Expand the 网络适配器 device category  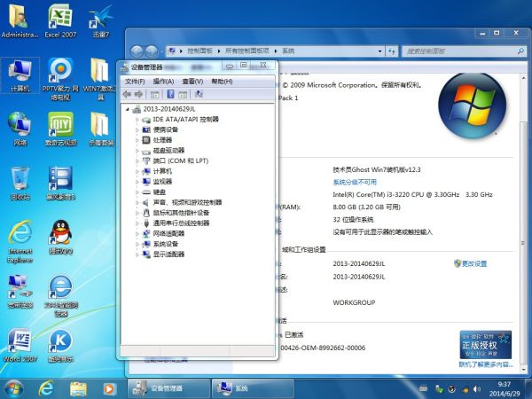coord(137,233)
